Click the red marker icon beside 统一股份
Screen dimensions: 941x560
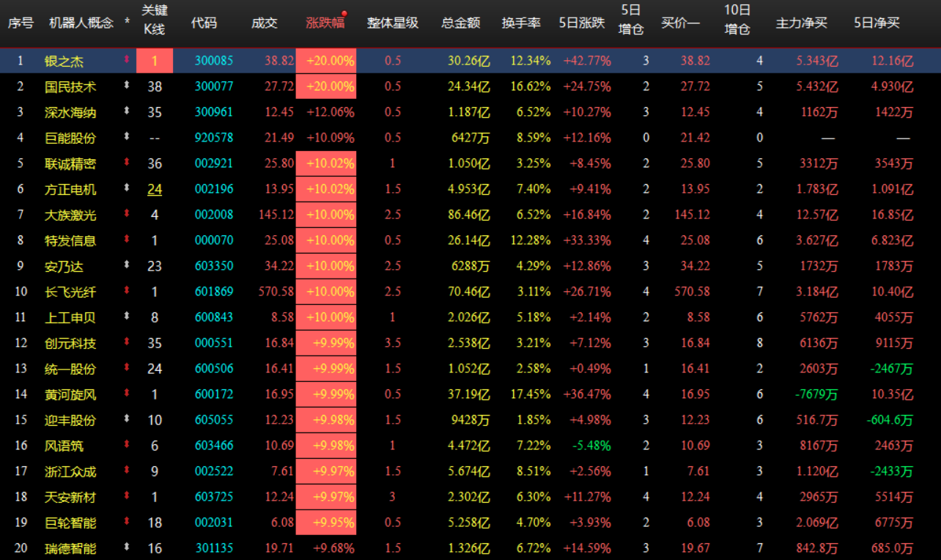(127, 368)
